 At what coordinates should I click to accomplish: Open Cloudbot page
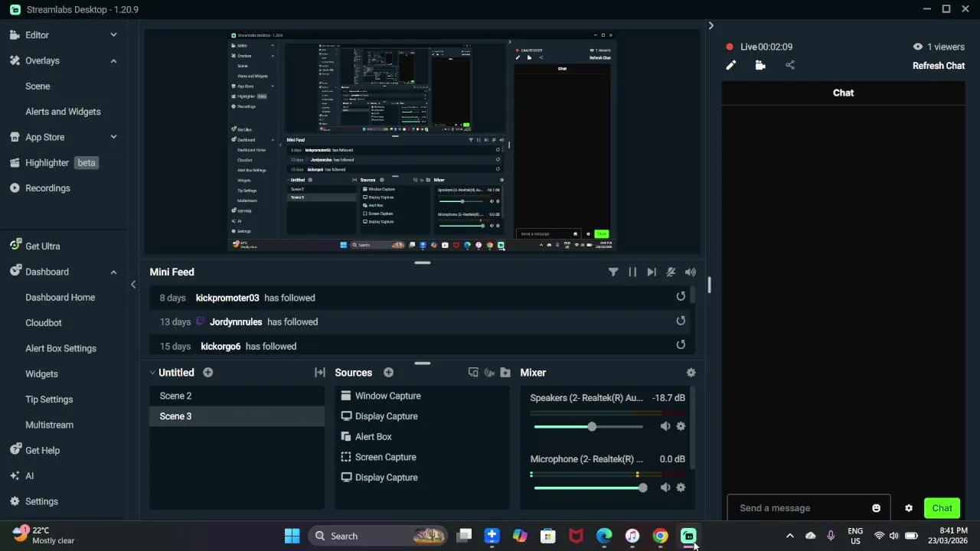point(44,323)
